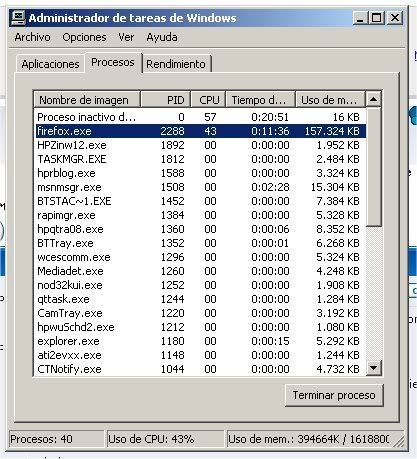Click the Task Manager title bar icon
The image size is (417, 459).
coord(18,18)
